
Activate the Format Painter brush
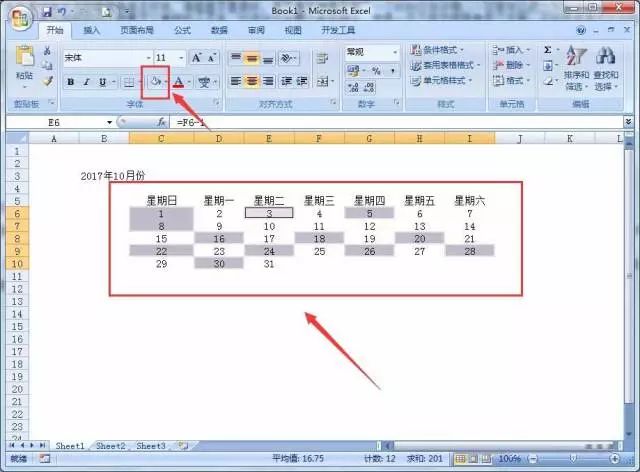pos(48,81)
